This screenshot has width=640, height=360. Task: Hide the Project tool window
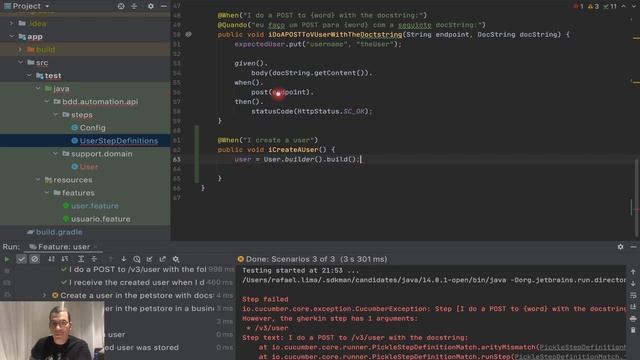click(x=164, y=6)
